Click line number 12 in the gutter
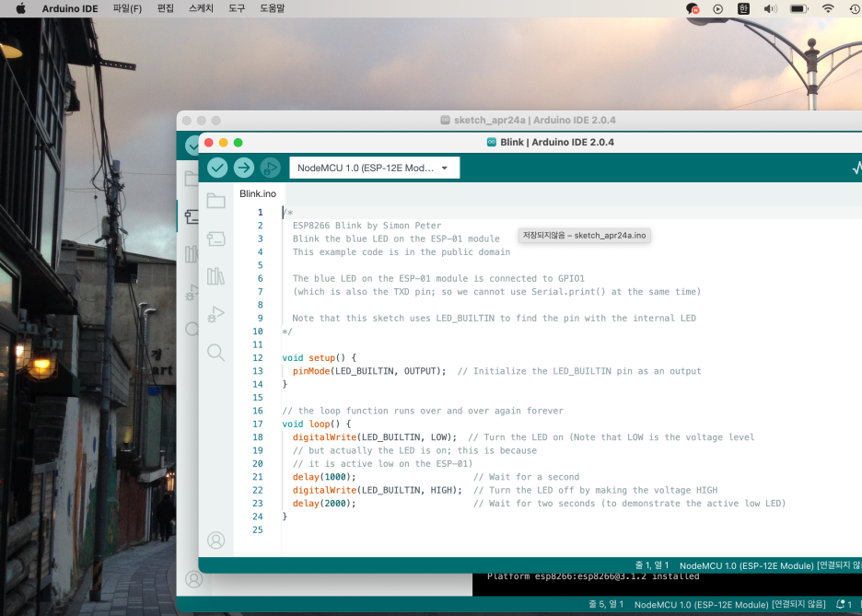The height and width of the screenshot is (616, 862). click(257, 358)
